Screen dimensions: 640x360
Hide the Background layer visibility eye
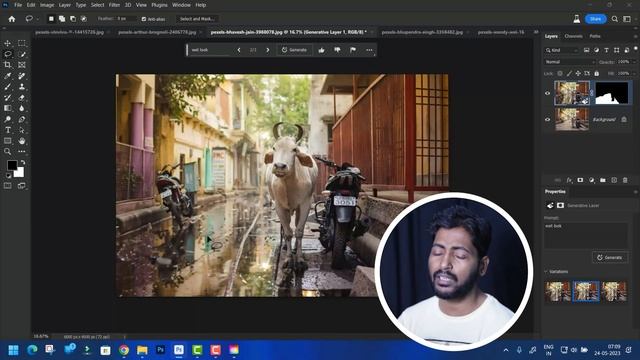click(547, 120)
